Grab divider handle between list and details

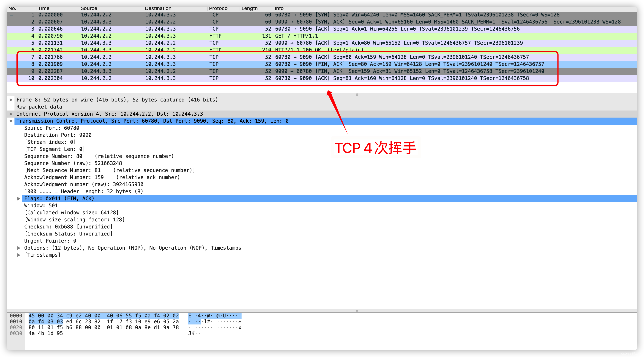point(357,95)
